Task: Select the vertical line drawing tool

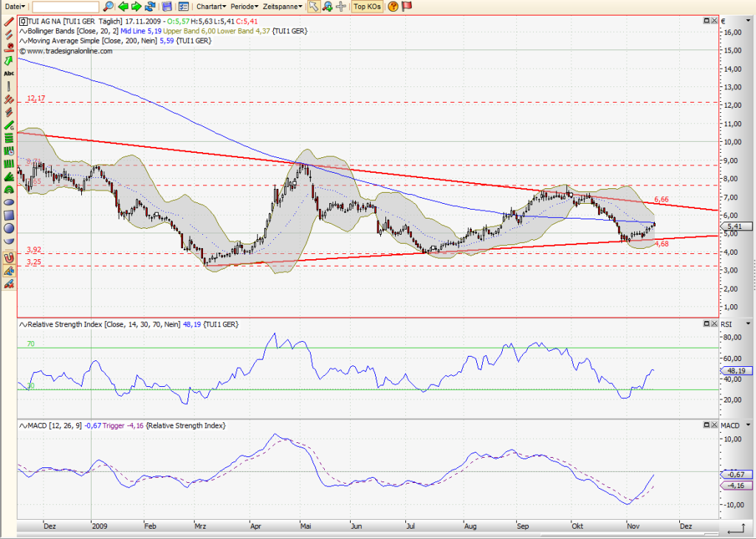Action: 9,86
